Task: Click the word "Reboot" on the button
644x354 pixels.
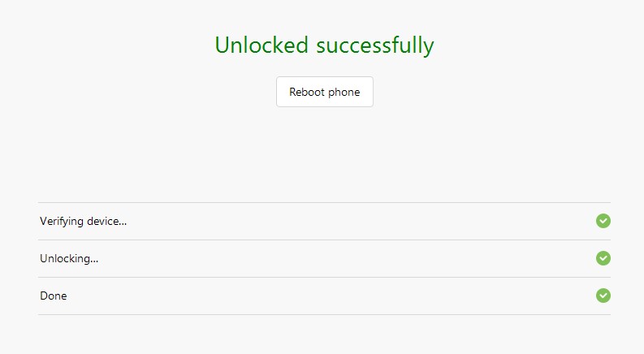Action: tap(307, 93)
